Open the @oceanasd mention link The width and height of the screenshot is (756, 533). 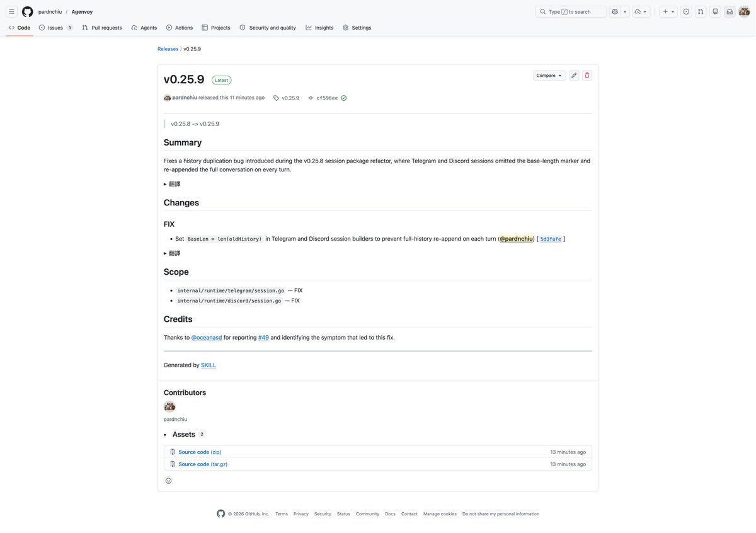(x=207, y=338)
